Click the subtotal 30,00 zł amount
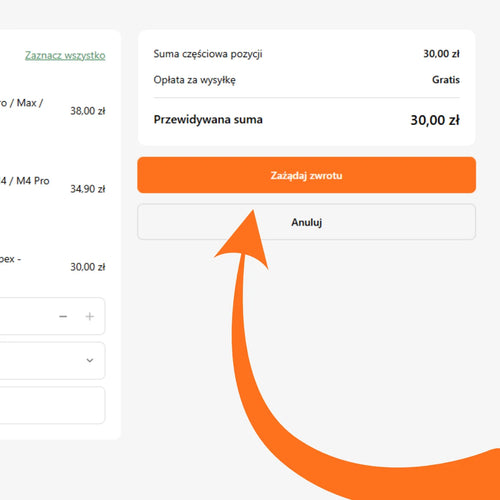The height and width of the screenshot is (500, 500). coord(441,54)
